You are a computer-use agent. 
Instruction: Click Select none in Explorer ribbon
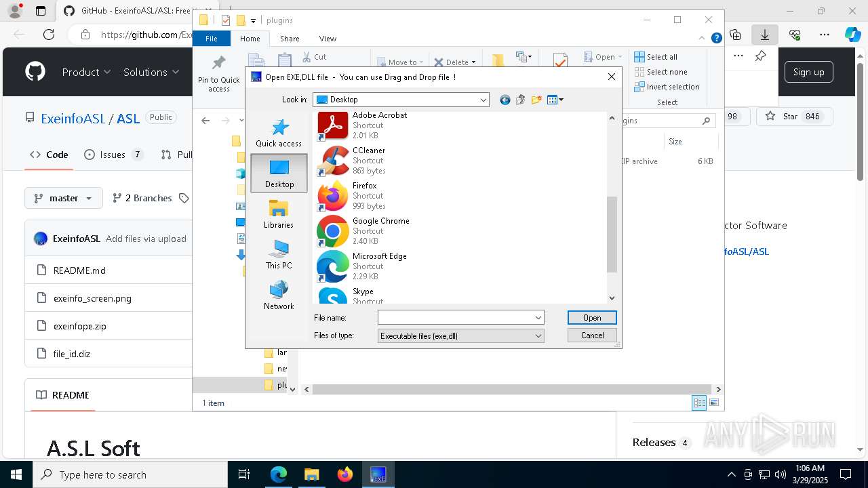coord(660,72)
